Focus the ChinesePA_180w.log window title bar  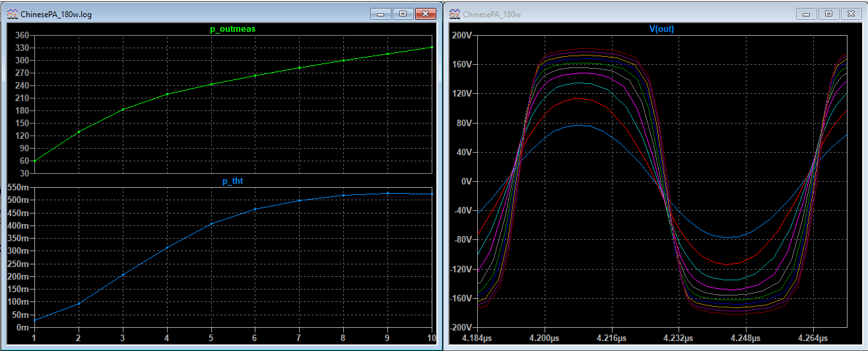[198, 13]
